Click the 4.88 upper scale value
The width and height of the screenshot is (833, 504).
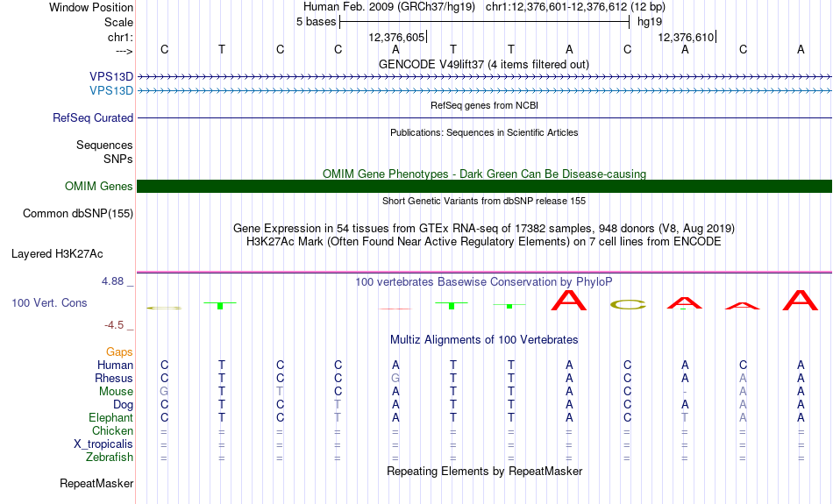pos(112,281)
